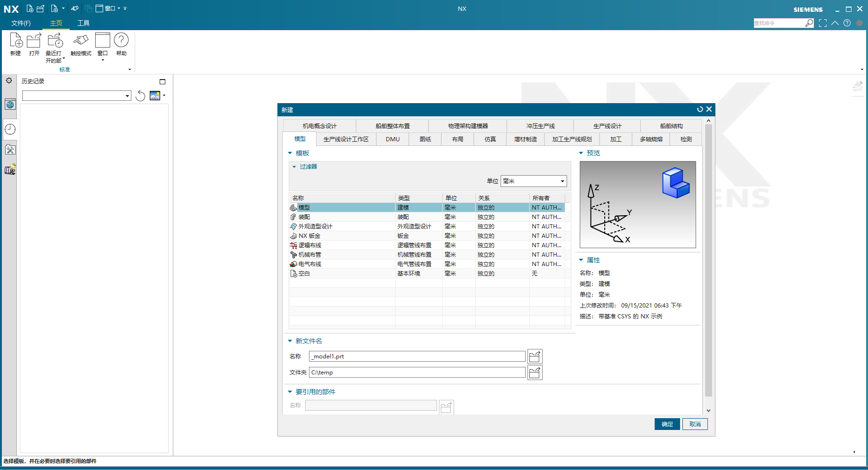Collapse the ribbon with the up chevron
Viewport: 868px width, 470px height.
click(x=835, y=23)
